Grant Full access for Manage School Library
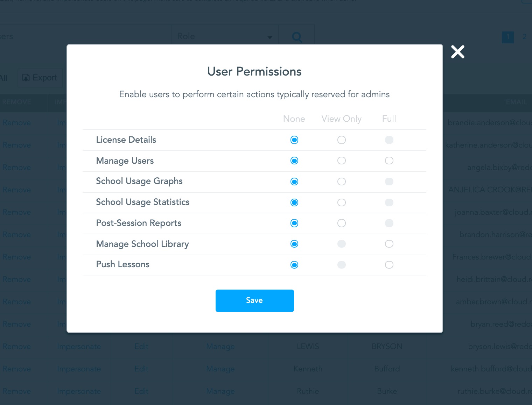Screen dimensions: 532x405 tap(389, 244)
